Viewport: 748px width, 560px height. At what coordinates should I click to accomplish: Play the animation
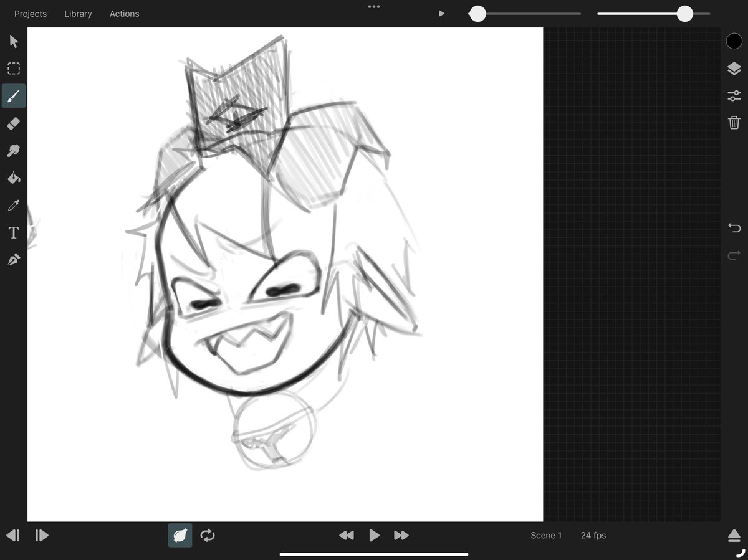click(x=374, y=535)
